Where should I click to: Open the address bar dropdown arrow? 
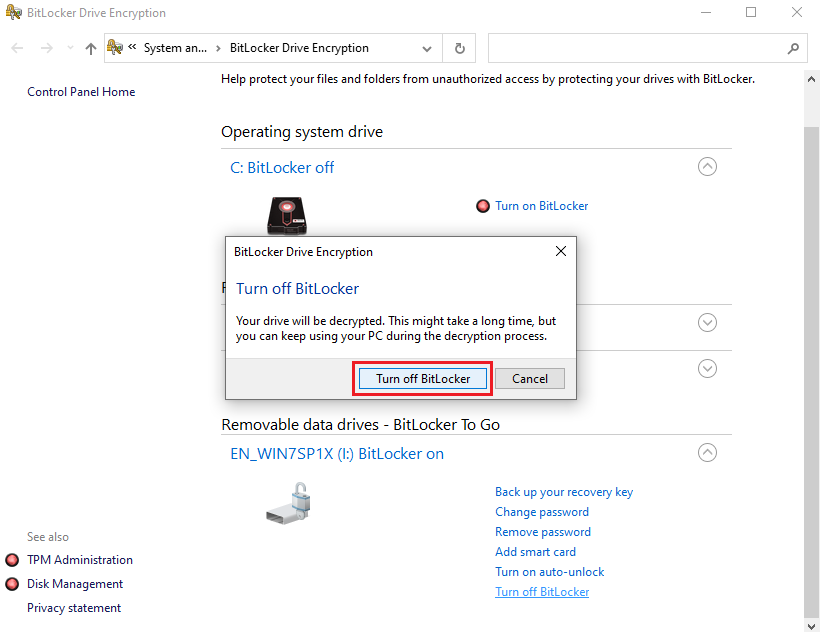tap(426, 47)
